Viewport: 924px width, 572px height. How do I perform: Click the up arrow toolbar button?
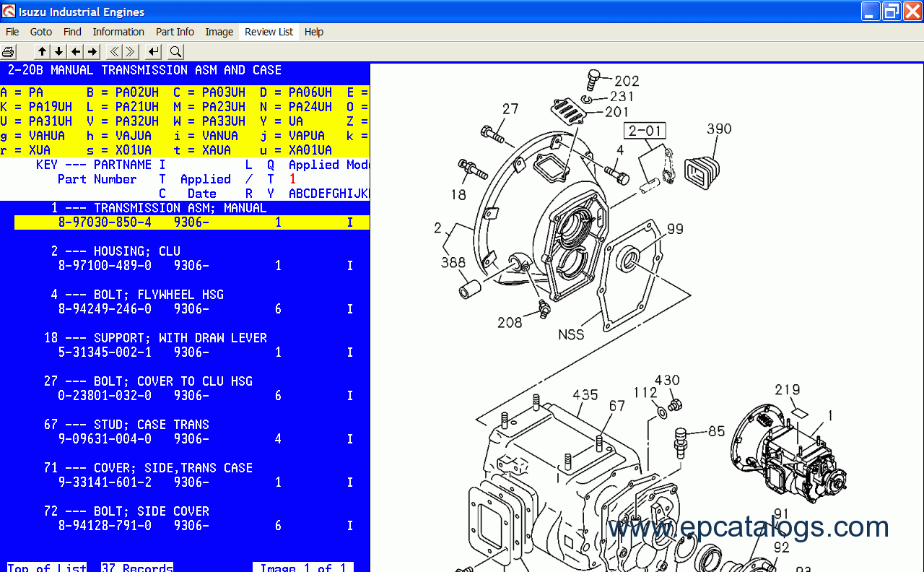click(x=43, y=52)
